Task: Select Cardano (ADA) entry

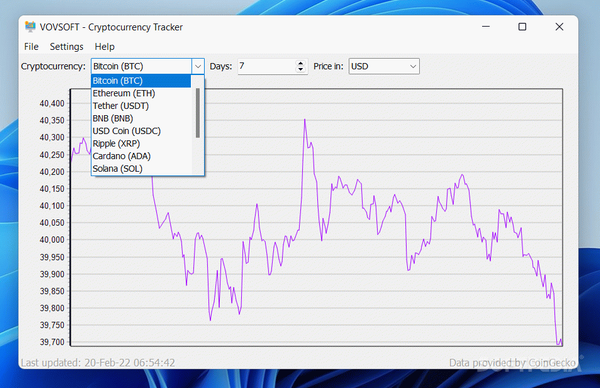Action: pos(141,156)
